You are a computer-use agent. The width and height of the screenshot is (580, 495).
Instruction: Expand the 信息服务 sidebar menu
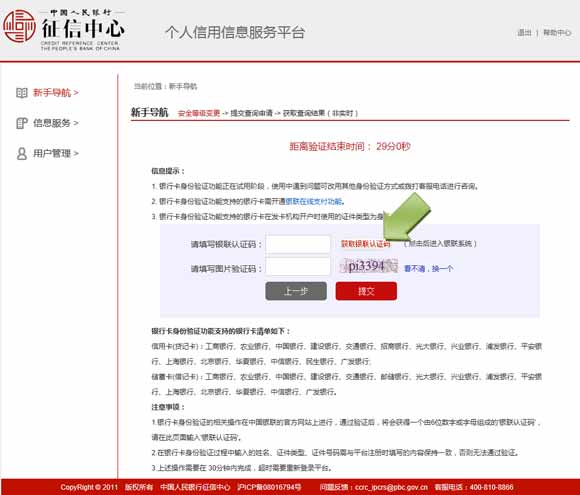coord(55,123)
